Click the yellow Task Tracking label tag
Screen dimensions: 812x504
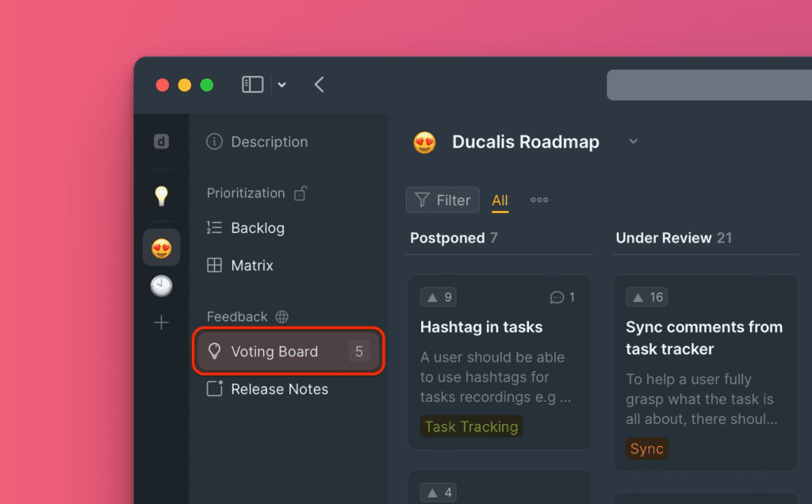pyautogui.click(x=471, y=426)
